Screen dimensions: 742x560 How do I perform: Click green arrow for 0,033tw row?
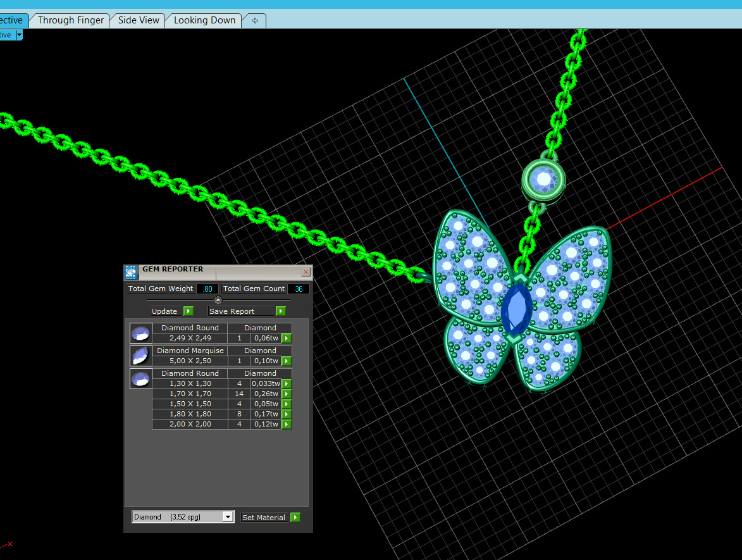pos(287,383)
